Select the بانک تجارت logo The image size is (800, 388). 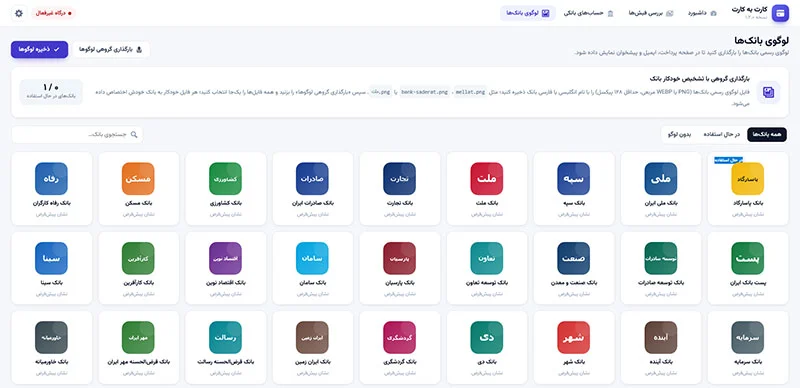point(399,179)
